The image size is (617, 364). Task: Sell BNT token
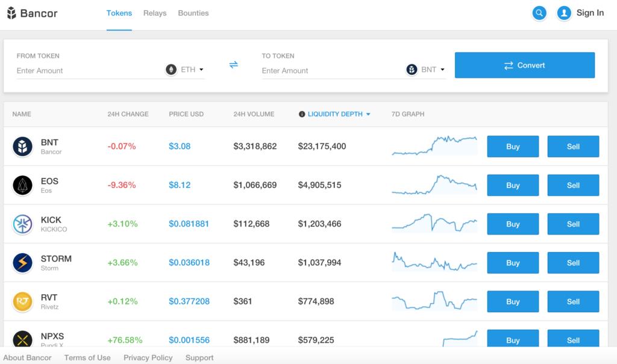click(573, 146)
